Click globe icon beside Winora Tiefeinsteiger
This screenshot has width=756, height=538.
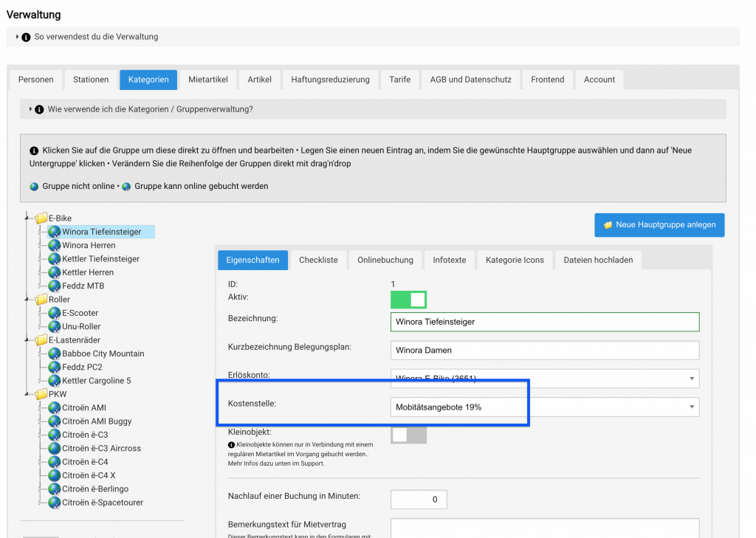55,232
